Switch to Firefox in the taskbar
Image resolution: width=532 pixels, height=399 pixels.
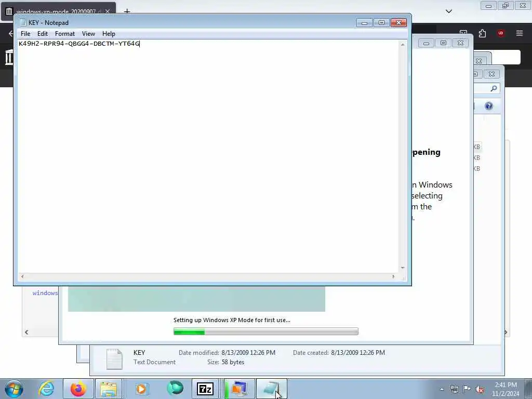[78, 389]
